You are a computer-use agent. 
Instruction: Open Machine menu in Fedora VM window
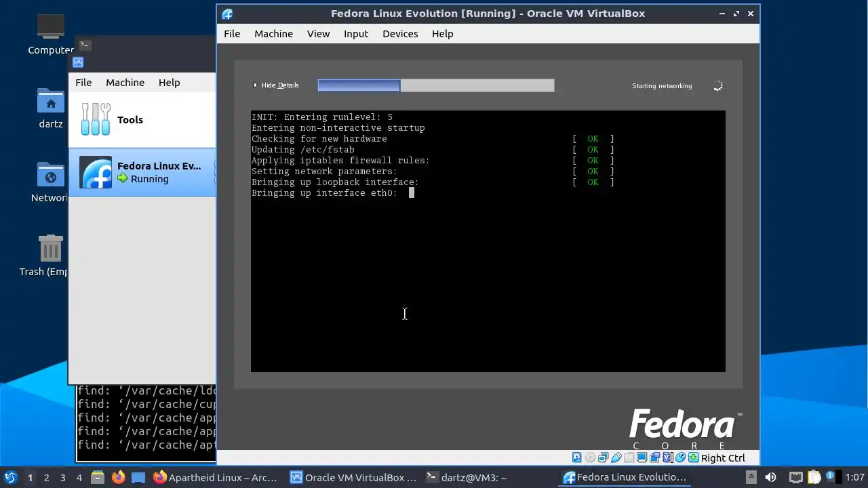click(273, 34)
